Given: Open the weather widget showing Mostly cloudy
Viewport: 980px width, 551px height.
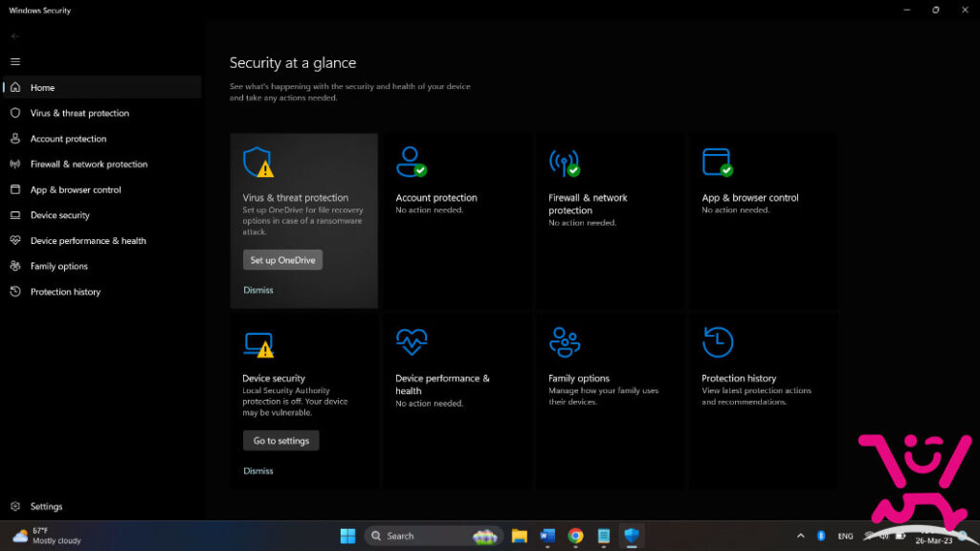Looking at the screenshot, I should [48, 536].
